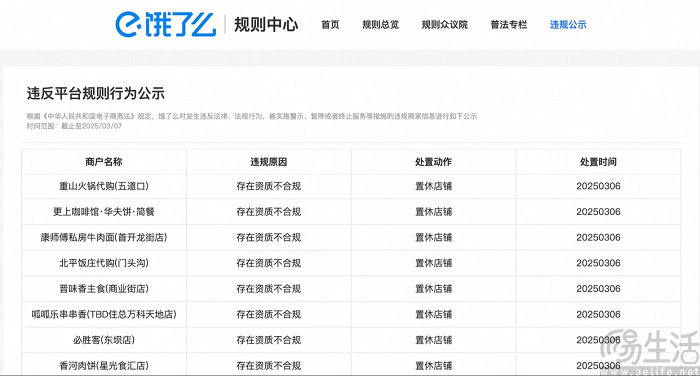Click 置休店铺 in 重山火锅代购 row
Viewport: 700px width, 376px height.
click(x=433, y=186)
